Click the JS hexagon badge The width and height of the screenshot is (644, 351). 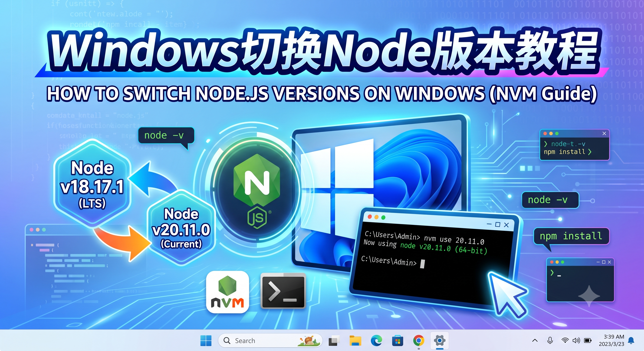coord(257,217)
